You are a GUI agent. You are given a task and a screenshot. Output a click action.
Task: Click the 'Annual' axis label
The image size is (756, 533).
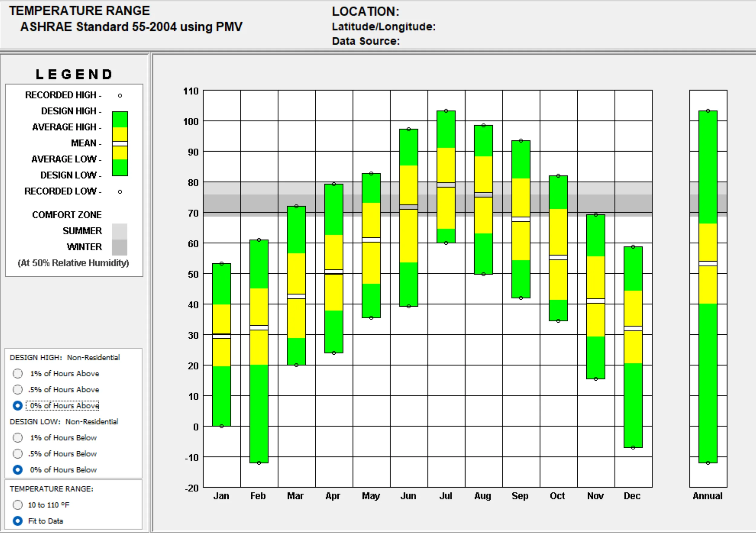point(708,496)
